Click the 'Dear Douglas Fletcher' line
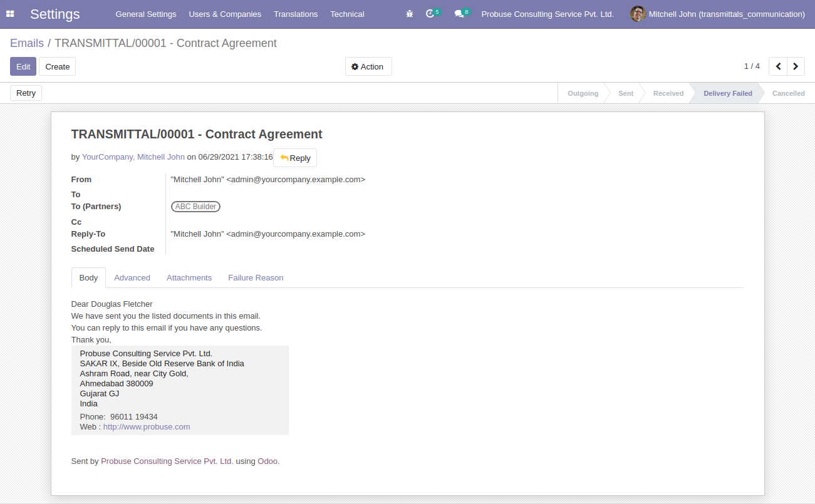This screenshot has width=815, height=504. 112,304
